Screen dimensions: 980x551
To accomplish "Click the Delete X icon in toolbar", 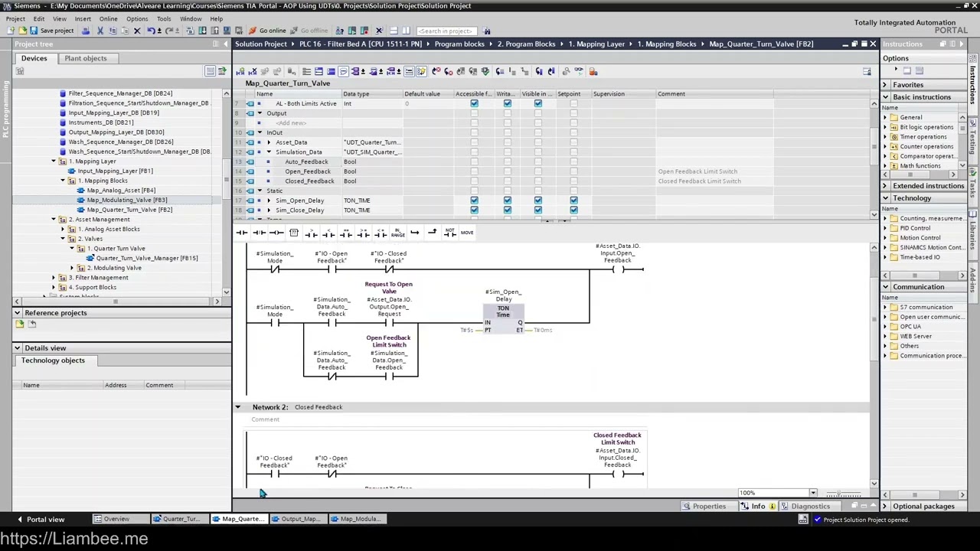I will tap(137, 31).
